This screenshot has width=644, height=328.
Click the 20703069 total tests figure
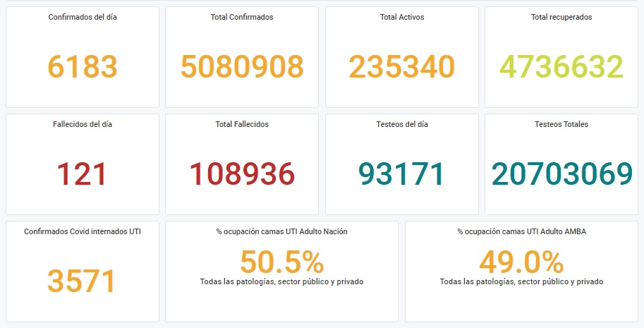pyautogui.click(x=562, y=174)
